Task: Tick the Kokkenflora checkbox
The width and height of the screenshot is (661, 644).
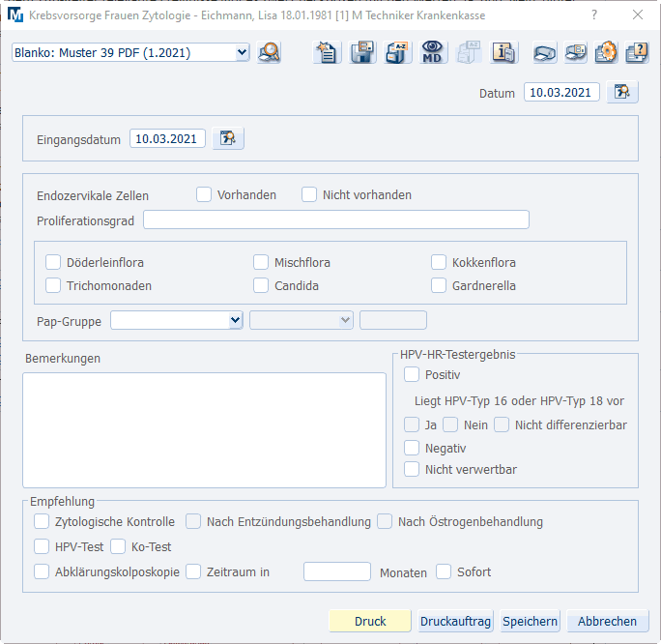Action: (439, 262)
